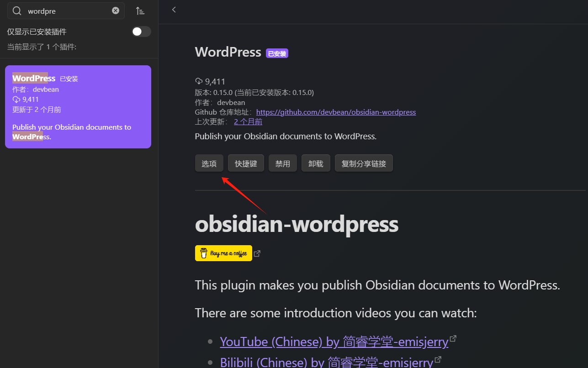Click the external link icon beside the YouTube link

click(453, 338)
